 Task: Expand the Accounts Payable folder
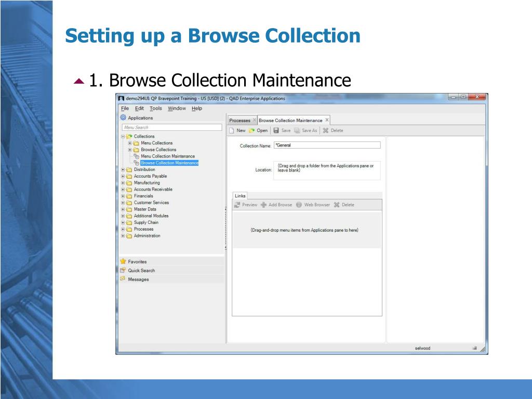tap(123, 177)
